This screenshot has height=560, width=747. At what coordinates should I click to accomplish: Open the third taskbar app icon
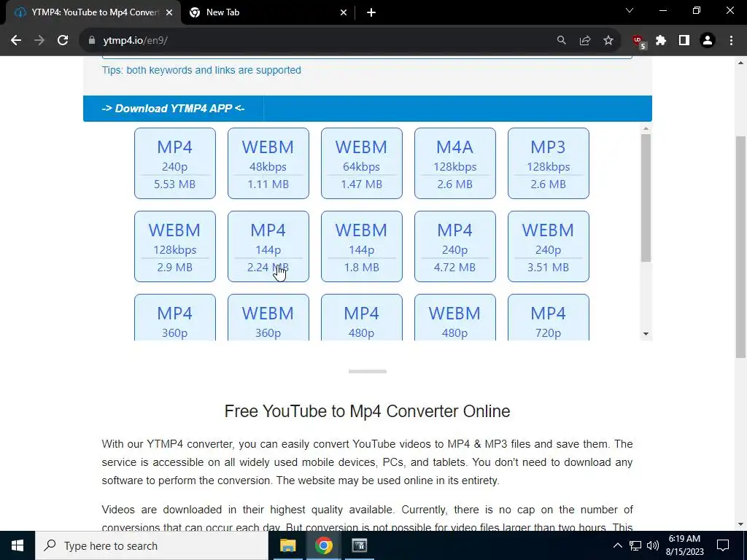tap(359, 545)
